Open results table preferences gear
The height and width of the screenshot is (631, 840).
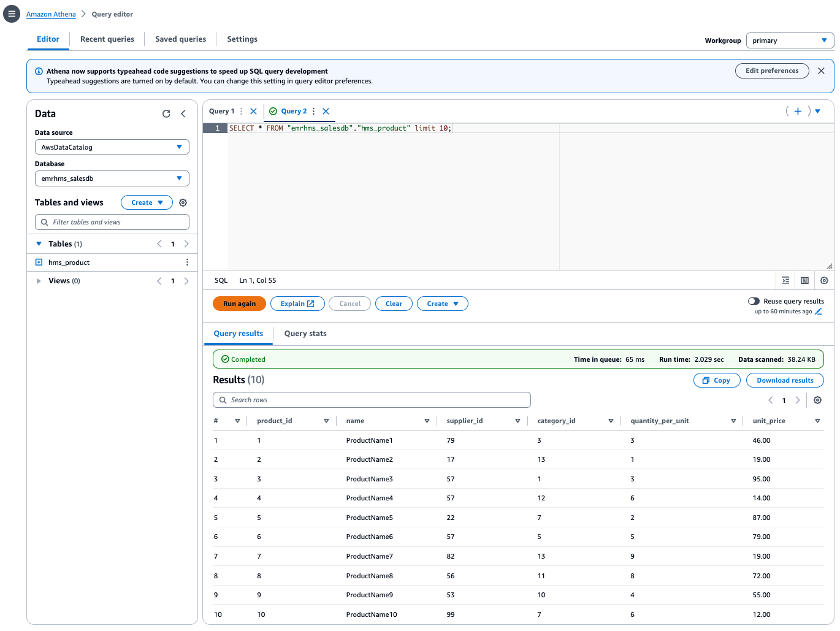[x=817, y=400]
